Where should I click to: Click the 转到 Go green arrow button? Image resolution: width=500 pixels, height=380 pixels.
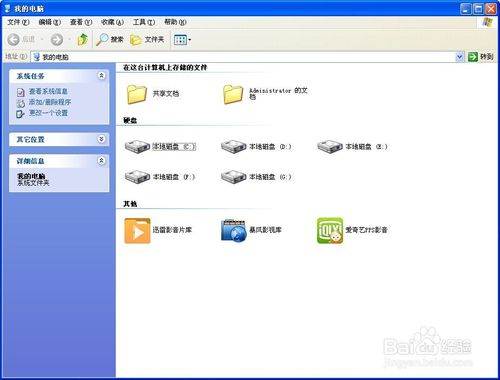(x=480, y=57)
